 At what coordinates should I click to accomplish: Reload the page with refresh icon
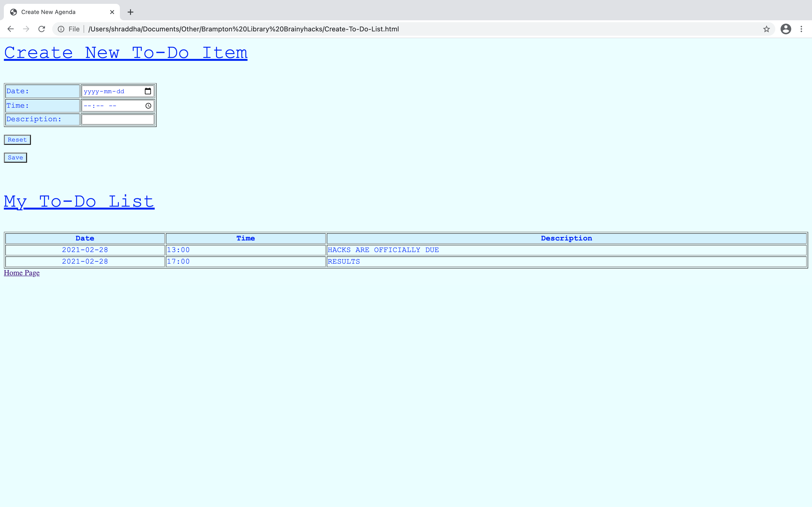coord(42,29)
